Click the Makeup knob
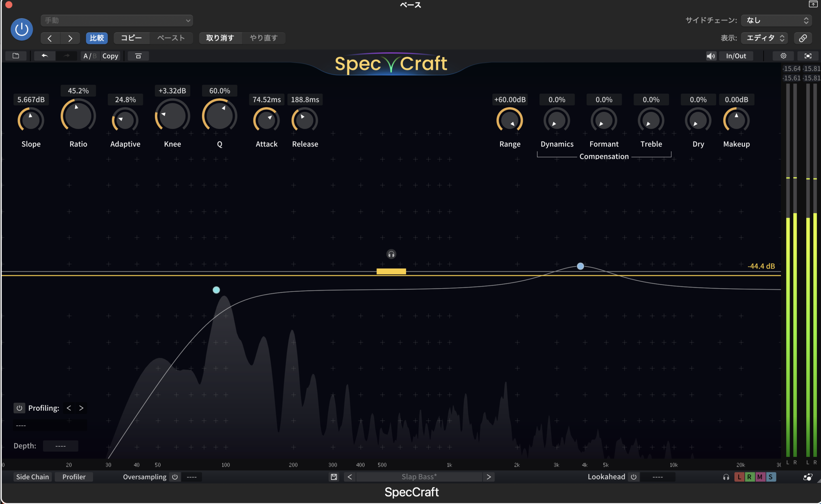This screenshot has height=504, width=821. (x=736, y=120)
